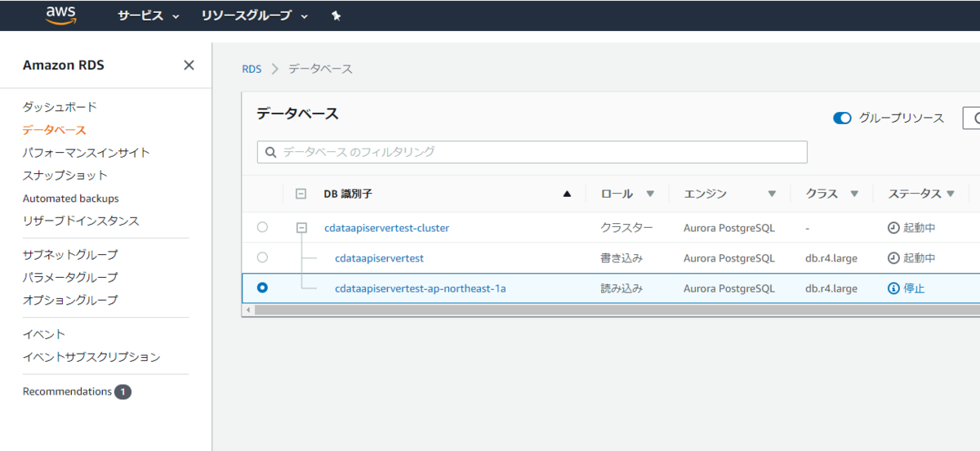The width and height of the screenshot is (980, 451).
Task: Open データベース in sidebar
Action: [x=54, y=130]
